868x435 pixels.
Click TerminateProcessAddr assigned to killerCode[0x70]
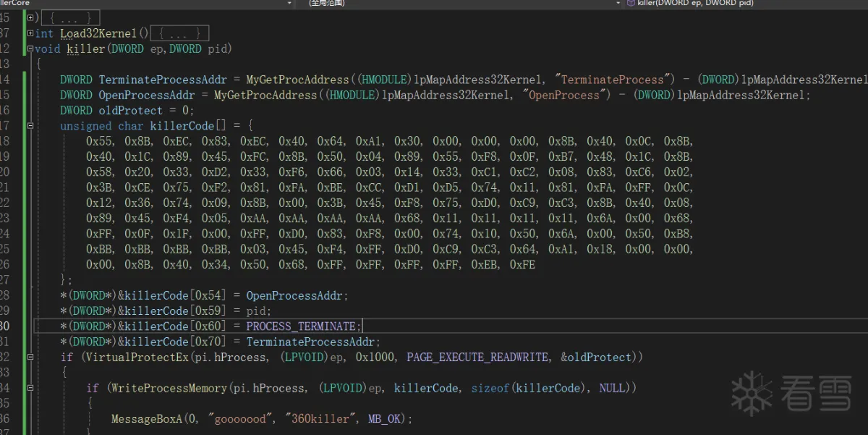[310, 342]
